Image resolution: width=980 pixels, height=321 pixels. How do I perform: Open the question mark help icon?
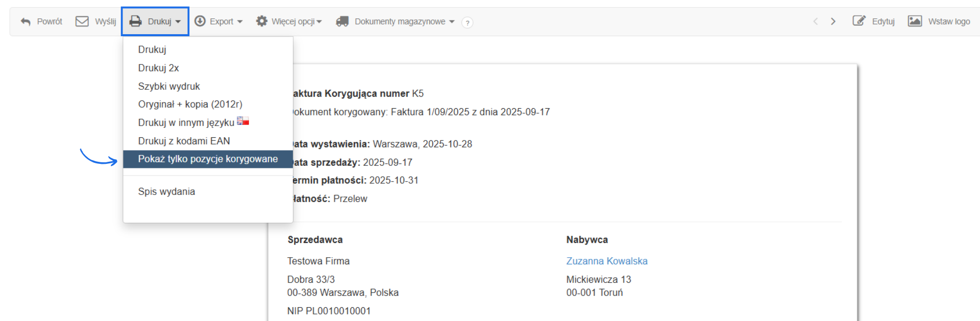click(467, 22)
